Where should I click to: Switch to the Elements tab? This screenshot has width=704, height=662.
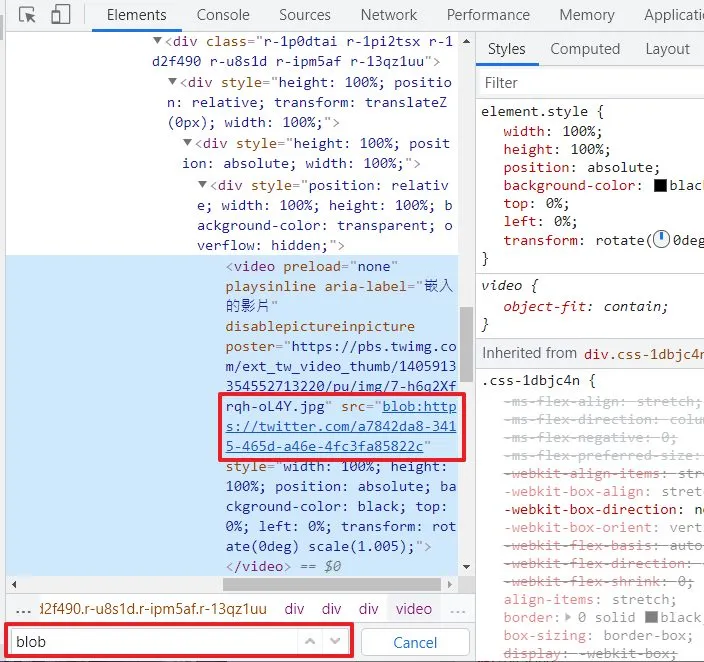pos(136,15)
